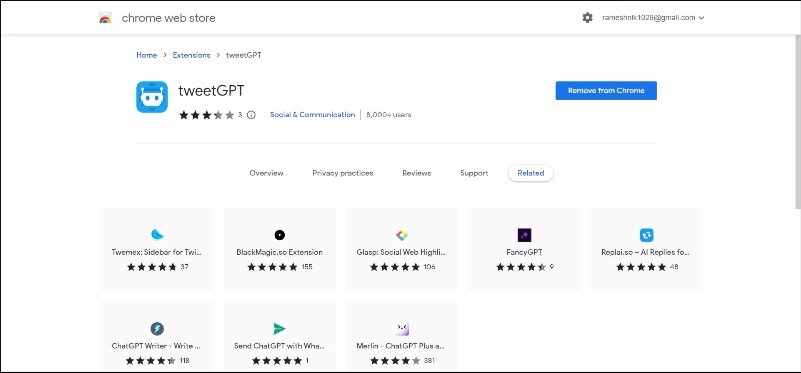Open Send ChatGPT with WhatsApp card title

[x=279, y=345]
